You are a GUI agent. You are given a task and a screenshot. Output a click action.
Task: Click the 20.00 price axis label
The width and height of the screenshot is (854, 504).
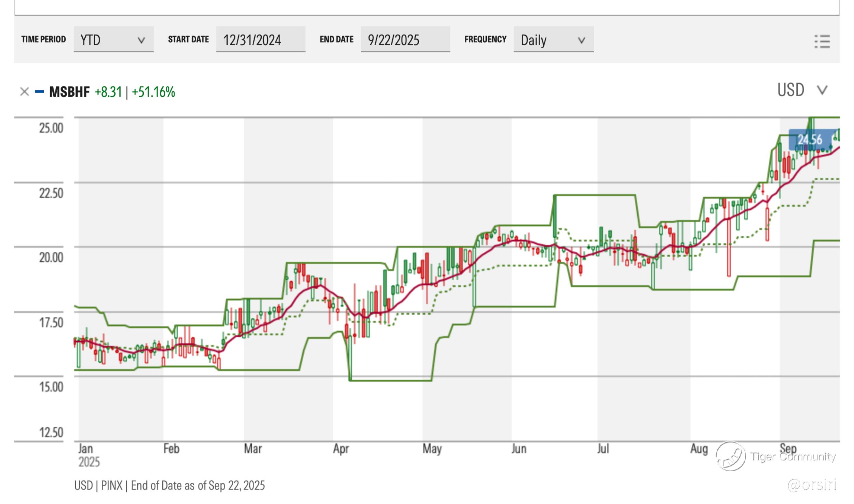[x=51, y=257]
